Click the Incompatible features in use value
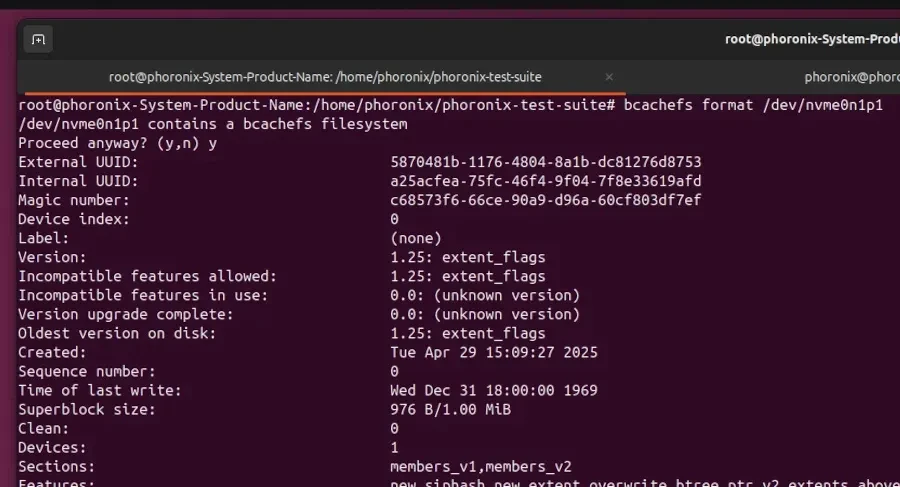900x487 pixels. pos(484,295)
